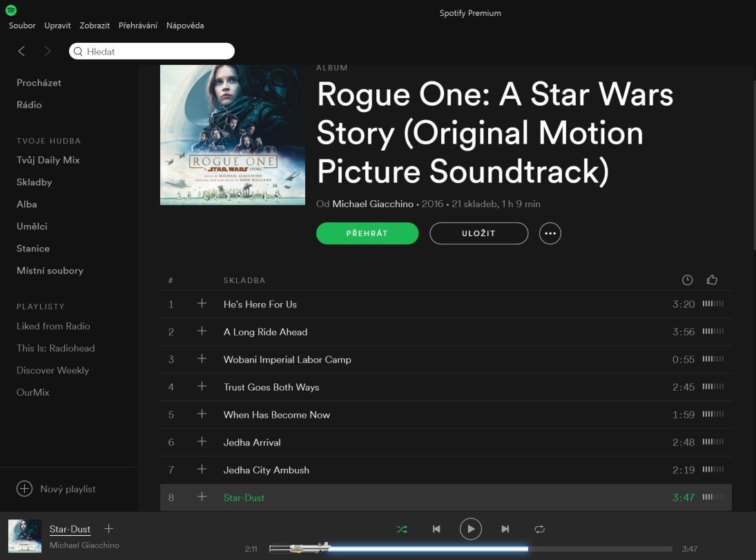The height and width of the screenshot is (560, 756).
Task: Open Discover Weekly playlist
Action: pyautogui.click(x=52, y=370)
